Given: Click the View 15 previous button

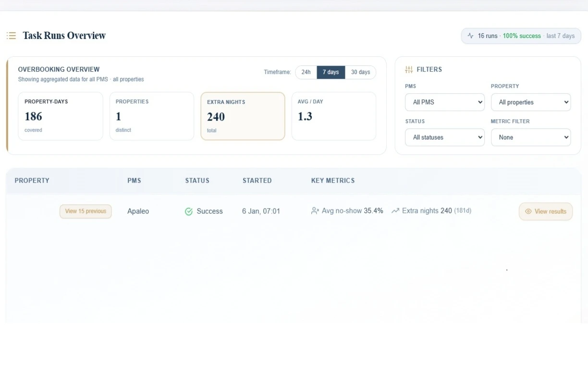Looking at the screenshot, I should coord(86,211).
